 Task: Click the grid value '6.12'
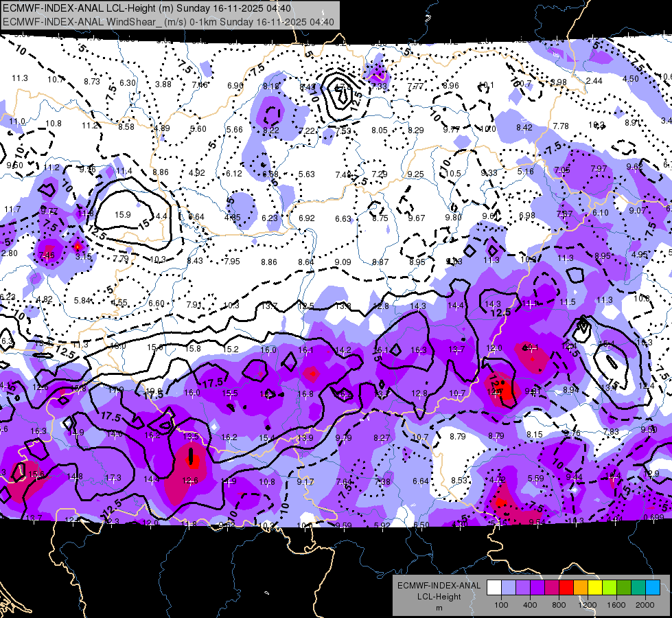[x=233, y=174]
